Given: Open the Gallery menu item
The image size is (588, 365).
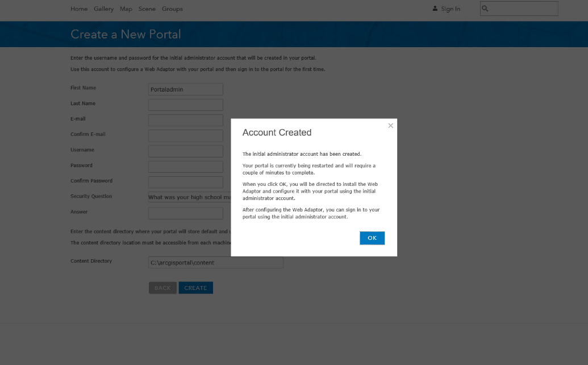Looking at the screenshot, I should pyautogui.click(x=104, y=9).
